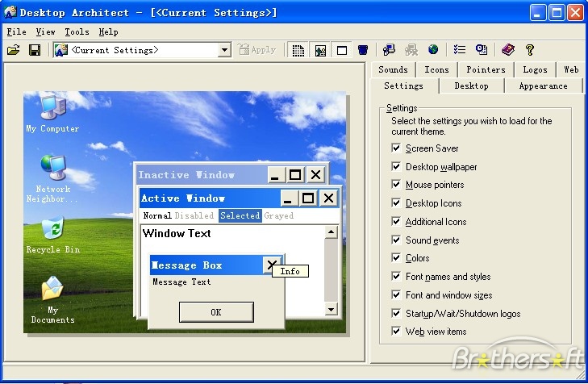Click the monitor-with-document toolbar icon
588x384 pixels.
tap(482, 49)
